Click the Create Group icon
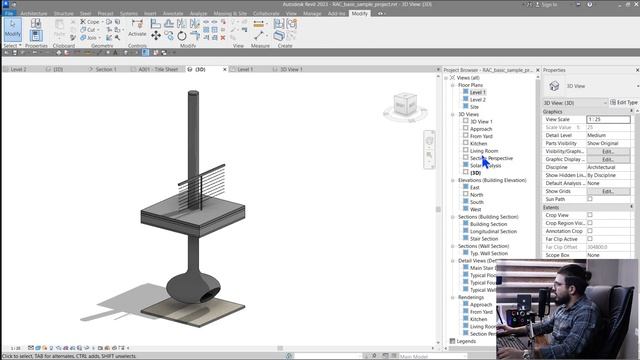Image resolution: width=640 pixels, height=360 pixels. click(x=291, y=24)
